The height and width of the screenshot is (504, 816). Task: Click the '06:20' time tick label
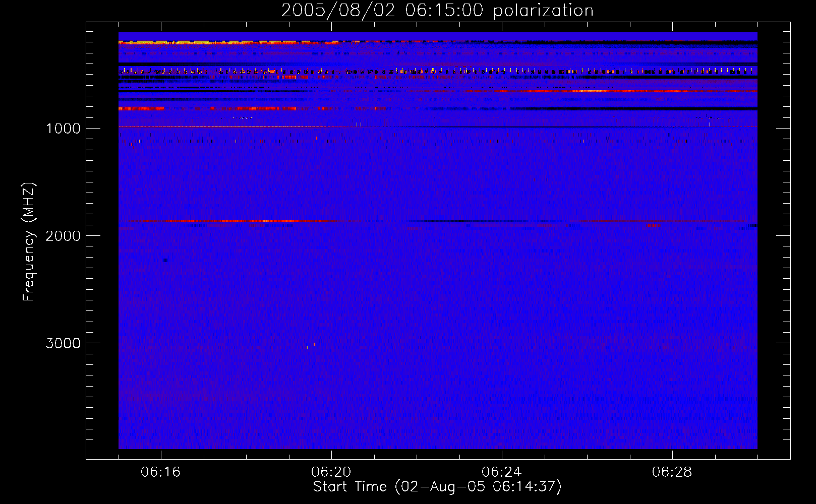331,472
